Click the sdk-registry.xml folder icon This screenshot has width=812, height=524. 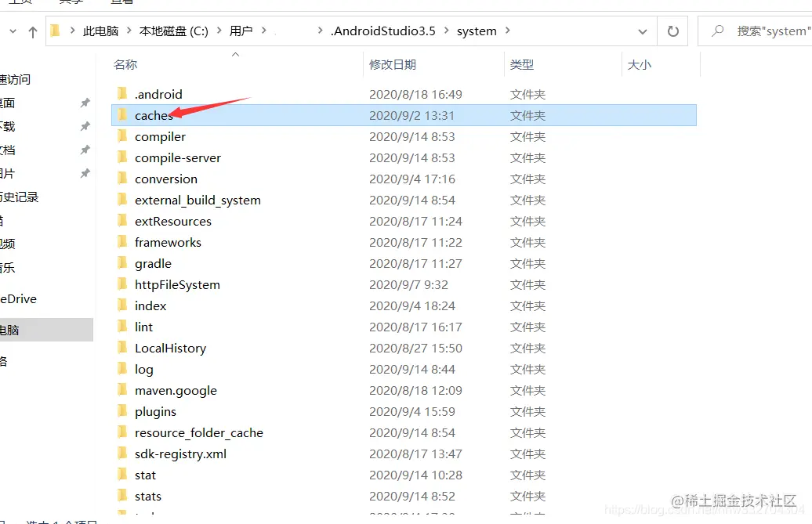[122, 454]
